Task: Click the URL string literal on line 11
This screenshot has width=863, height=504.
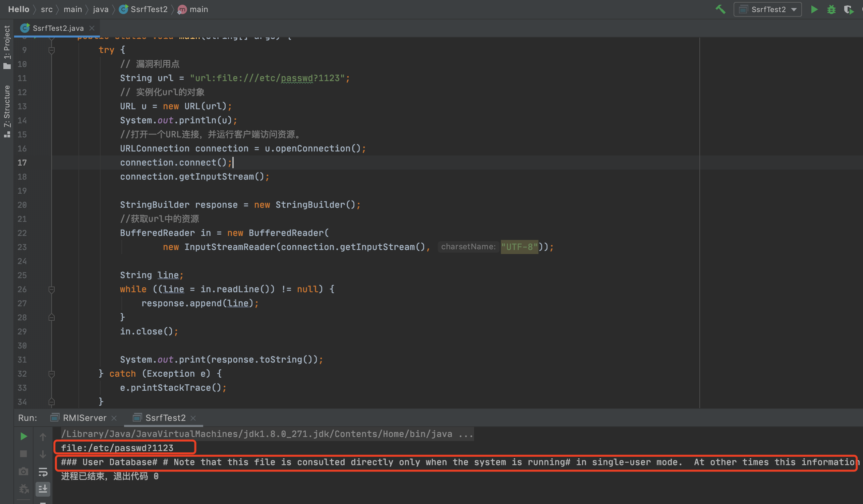Action: pyautogui.click(x=268, y=78)
